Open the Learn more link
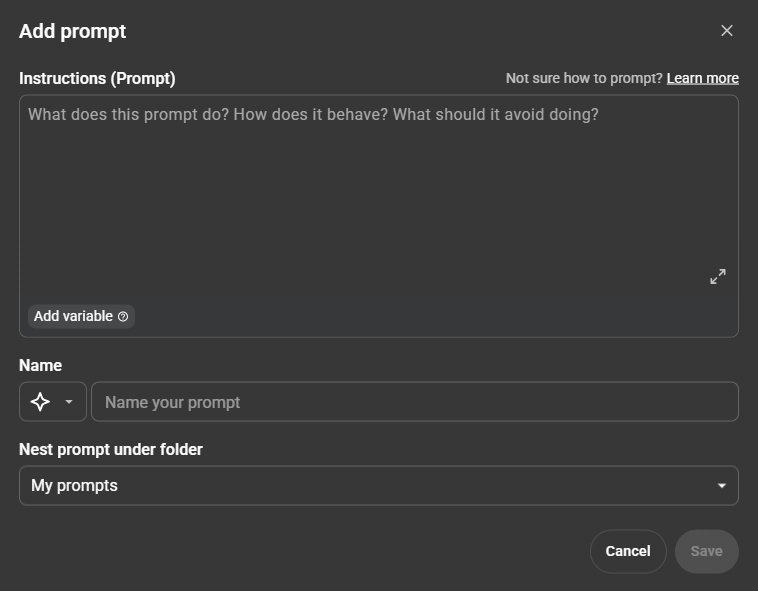758x591 pixels. [702, 78]
